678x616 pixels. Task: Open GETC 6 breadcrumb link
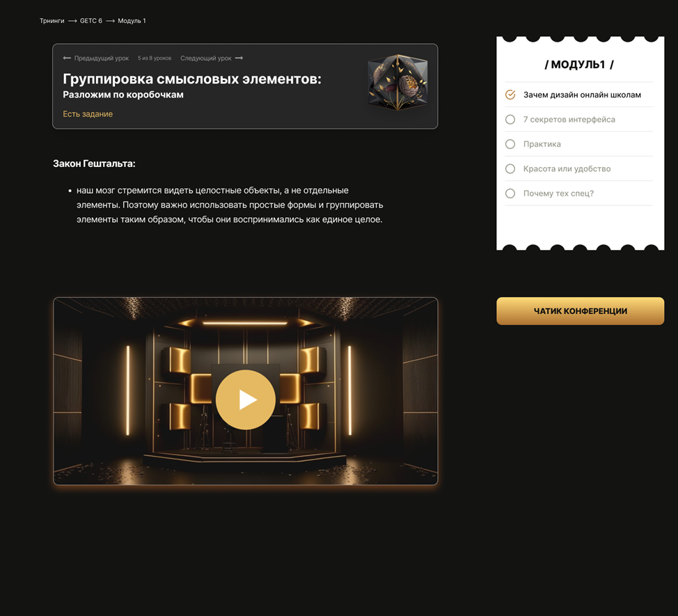90,21
